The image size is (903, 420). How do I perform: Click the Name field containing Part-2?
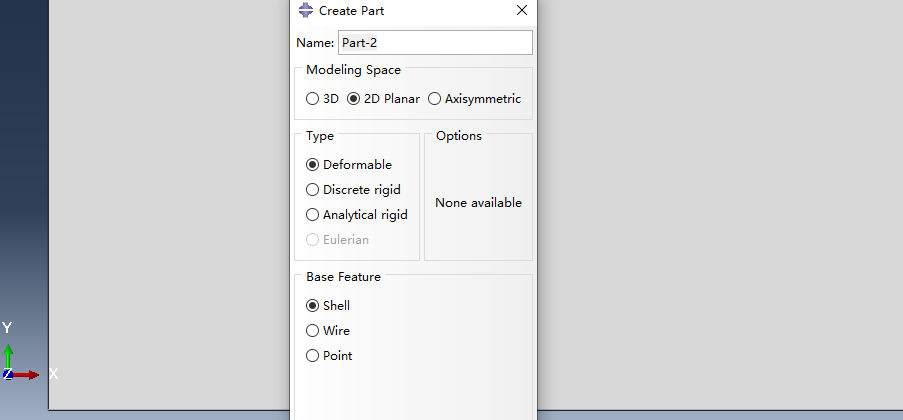click(x=435, y=43)
